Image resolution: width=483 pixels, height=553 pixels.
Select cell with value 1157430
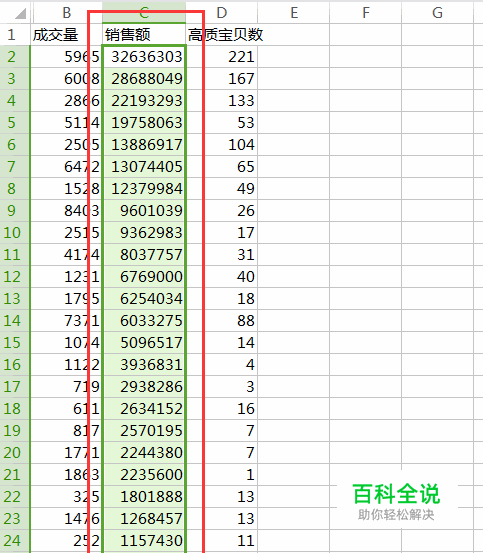click(144, 540)
